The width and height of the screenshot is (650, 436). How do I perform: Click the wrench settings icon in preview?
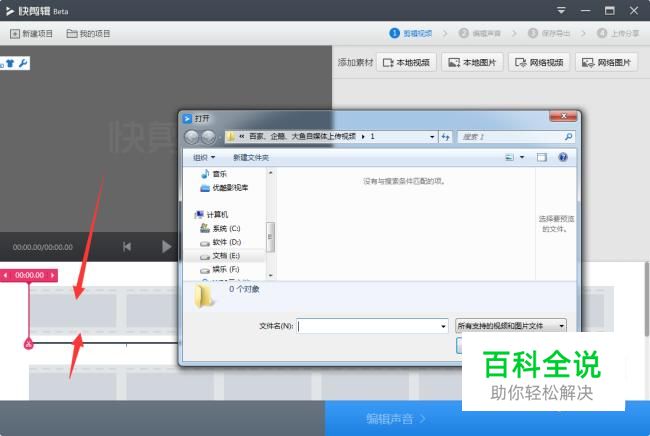tap(23, 63)
